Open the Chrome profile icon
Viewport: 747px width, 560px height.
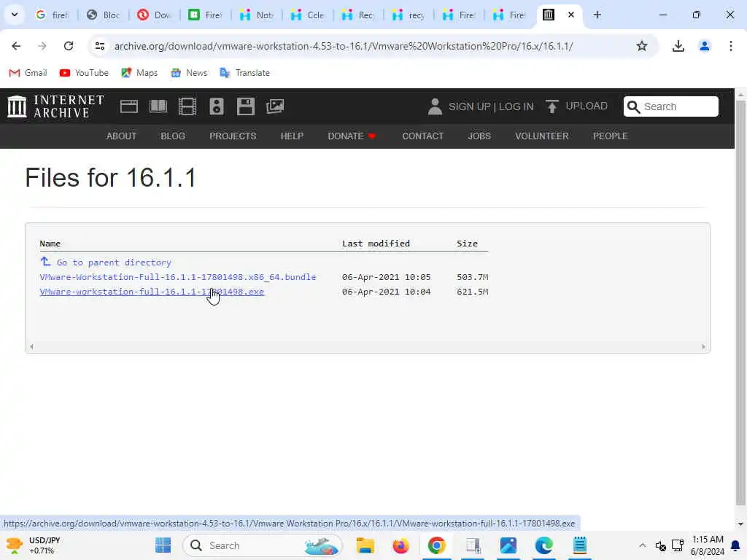(x=704, y=46)
